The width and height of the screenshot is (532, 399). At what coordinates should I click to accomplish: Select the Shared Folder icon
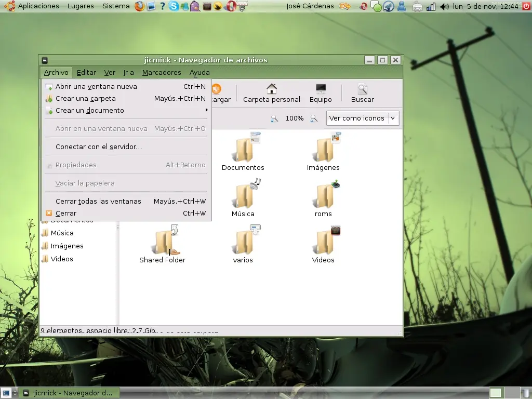click(x=163, y=244)
